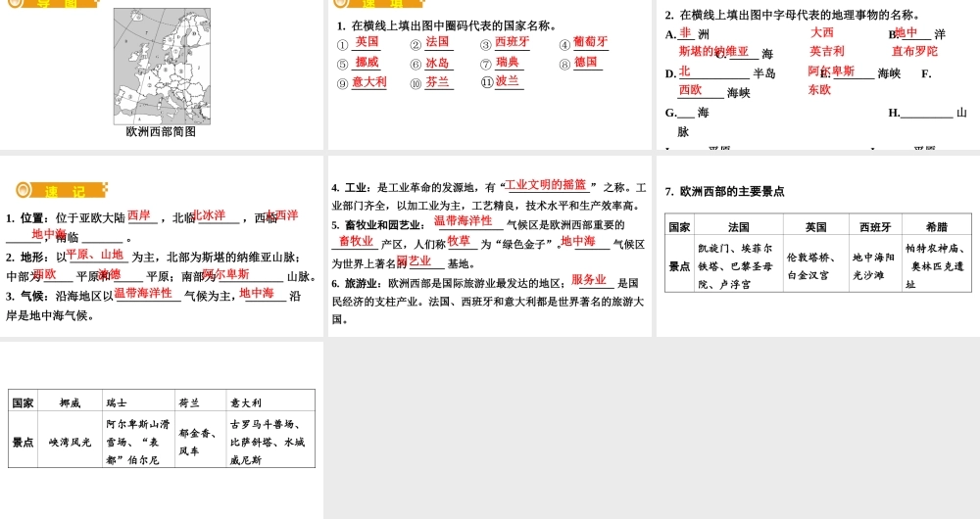This screenshot has width=980, height=519.
Task: Click answer 挪威 beside circled number ⑤
Action: [x=367, y=62]
